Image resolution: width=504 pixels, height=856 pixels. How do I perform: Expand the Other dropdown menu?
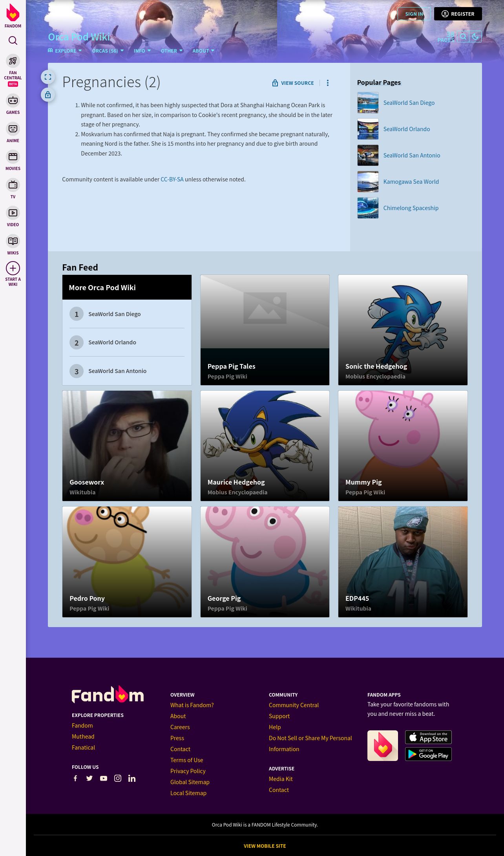coord(172,51)
